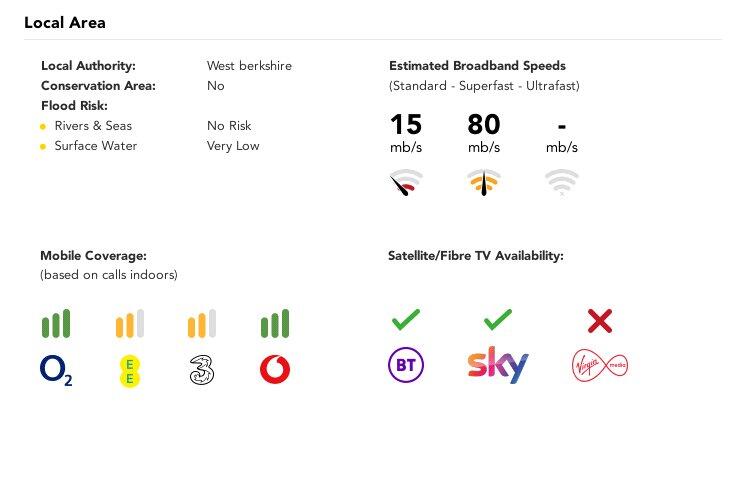The image size is (744, 496).
Task: Click the O2 green signal bars
Action: tap(56, 324)
